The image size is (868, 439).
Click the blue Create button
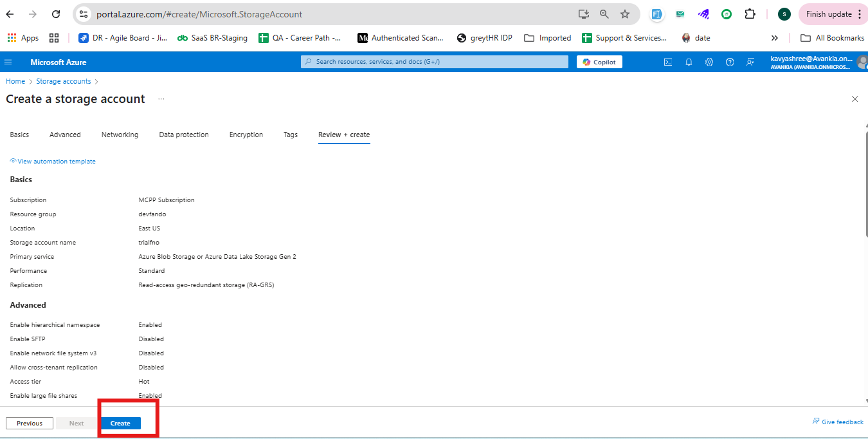(120, 423)
